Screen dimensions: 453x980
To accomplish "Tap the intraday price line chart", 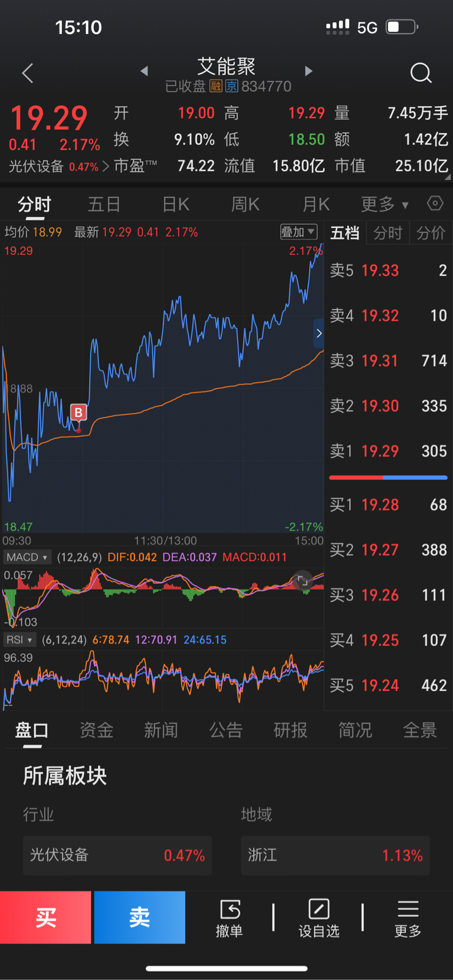I will [163, 389].
